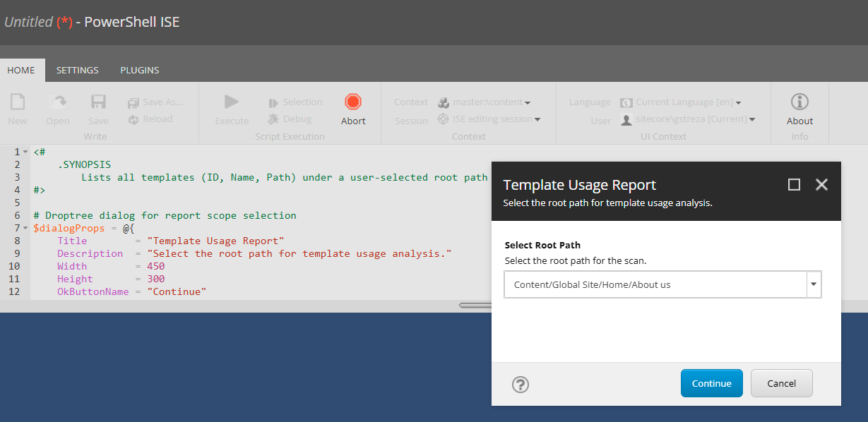Click the Description string on line 9
Viewport: 868px width, 422px height.
(299, 253)
